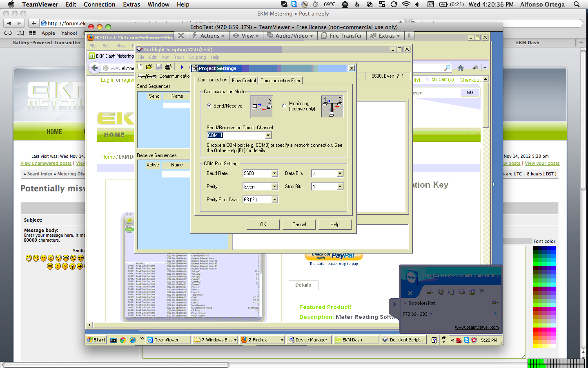Viewport: 588px width, 368px height.
Task: Open the Audio/Video dropdown
Action: point(290,36)
